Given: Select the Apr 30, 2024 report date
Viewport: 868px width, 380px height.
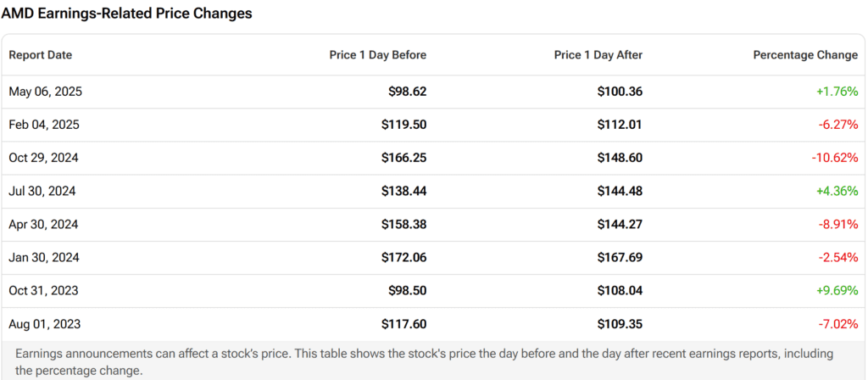Looking at the screenshot, I should 44,224.
